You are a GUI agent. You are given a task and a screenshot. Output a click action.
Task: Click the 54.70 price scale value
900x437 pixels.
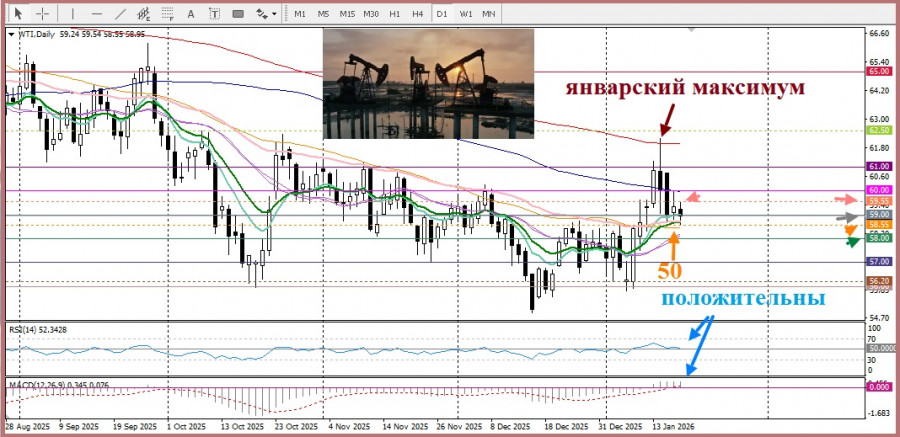coord(879,318)
